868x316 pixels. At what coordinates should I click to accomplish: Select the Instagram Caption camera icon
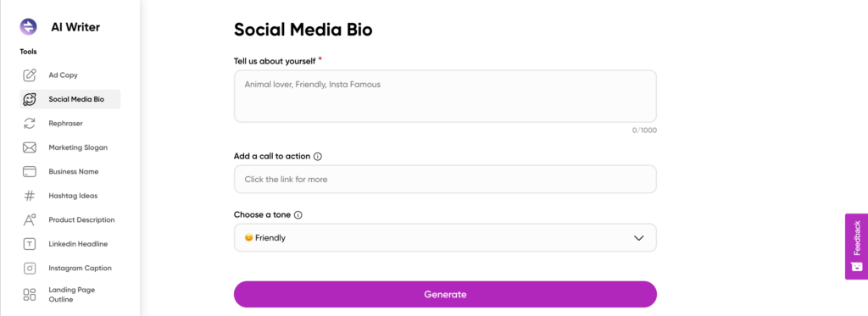point(30,268)
